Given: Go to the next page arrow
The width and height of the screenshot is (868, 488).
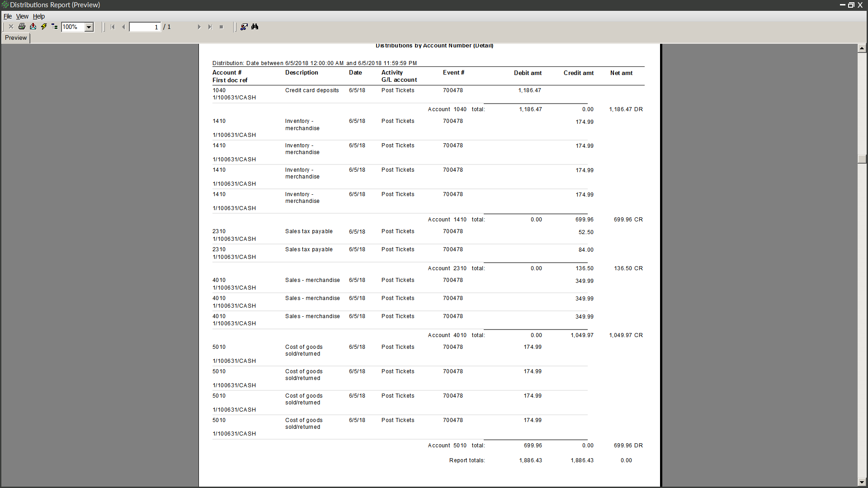Looking at the screenshot, I should click(199, 27).
